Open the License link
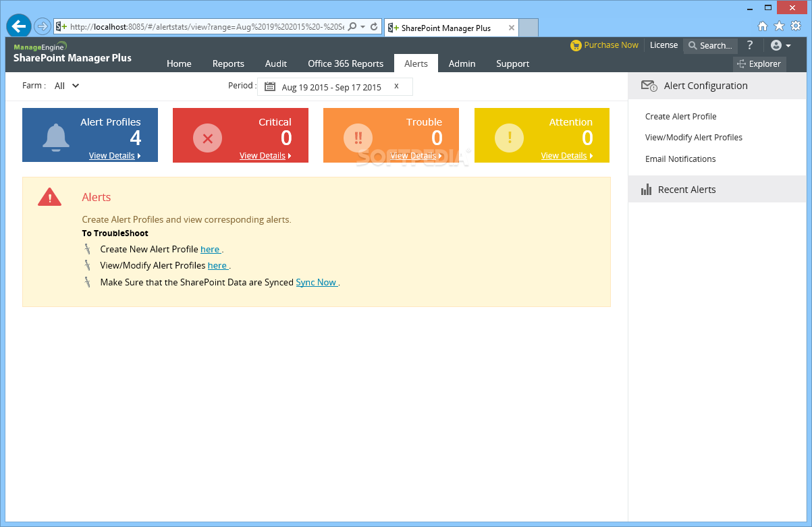The width and height of the screenshot is (812, 527). point(664,45)
